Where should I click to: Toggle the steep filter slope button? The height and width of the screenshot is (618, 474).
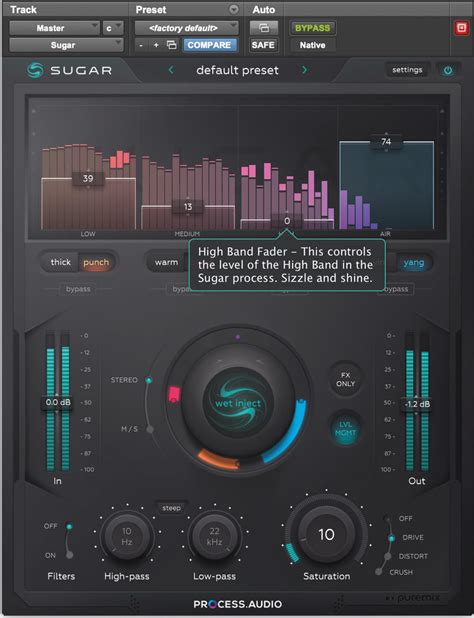click(x=171, y=508)
